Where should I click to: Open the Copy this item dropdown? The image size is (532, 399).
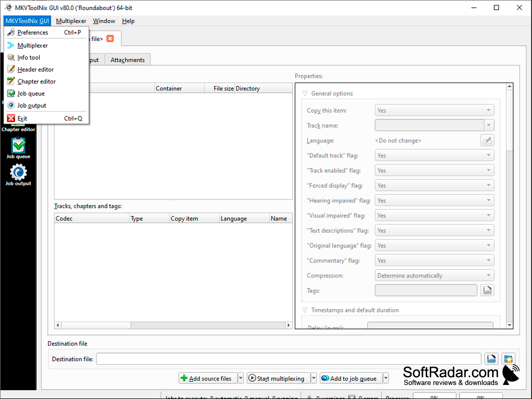434,111
